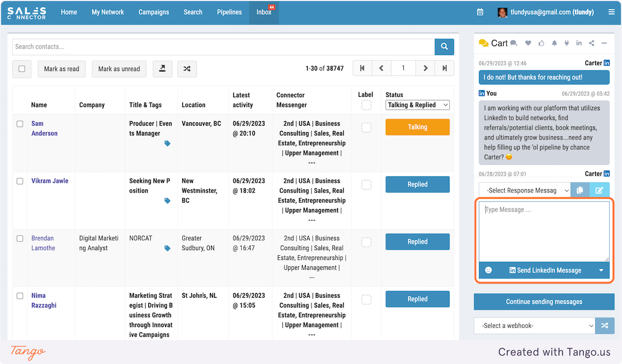Toggle the Label column header checkbox
Viewport: 622px width, 364px height.
coord(366,106)
